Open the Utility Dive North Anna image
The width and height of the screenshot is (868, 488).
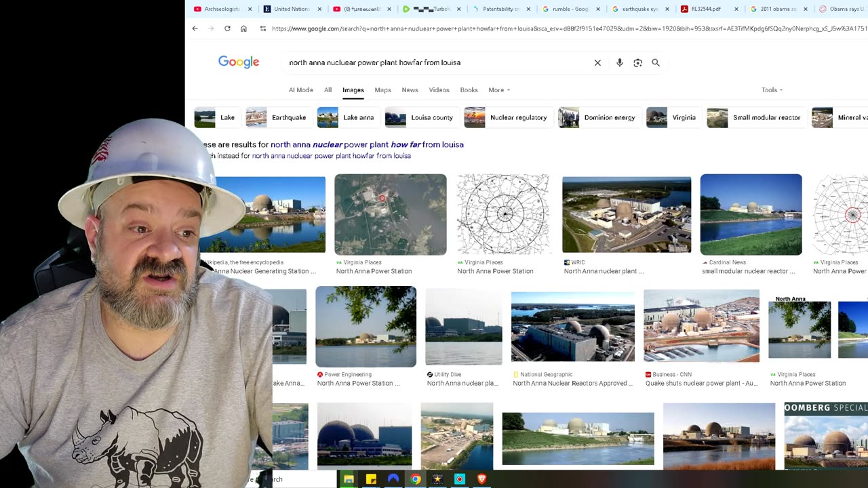click(464, 327)
